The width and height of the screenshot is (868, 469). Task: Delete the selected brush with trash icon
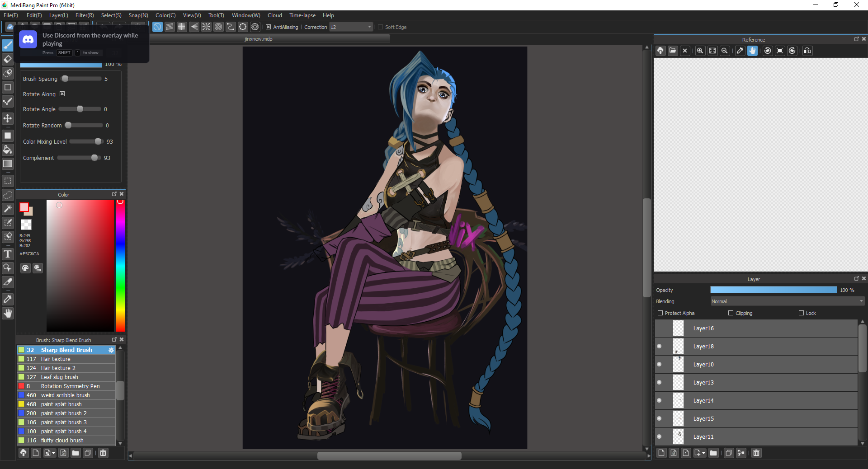(103, 453)
